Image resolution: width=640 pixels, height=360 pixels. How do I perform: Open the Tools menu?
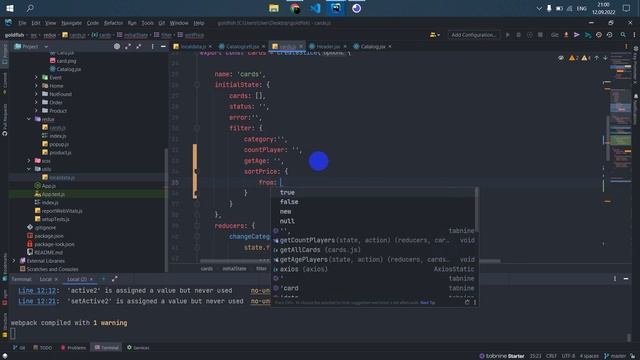(147, 23)
